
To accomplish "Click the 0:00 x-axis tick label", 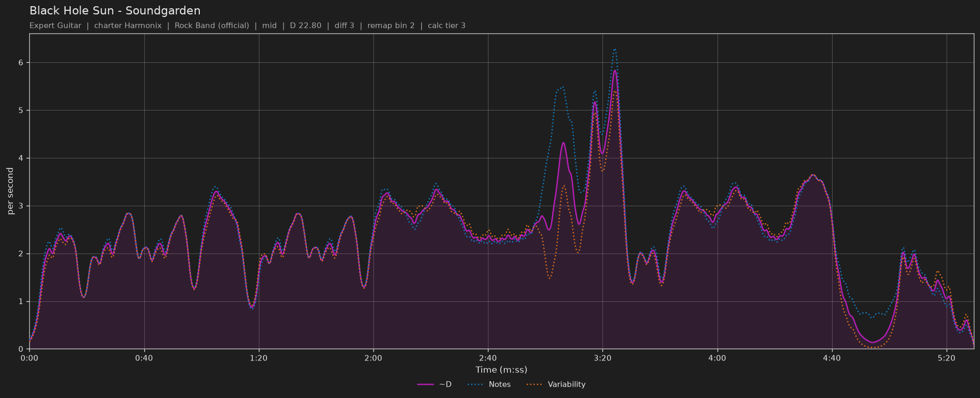I will pos(29,358).
